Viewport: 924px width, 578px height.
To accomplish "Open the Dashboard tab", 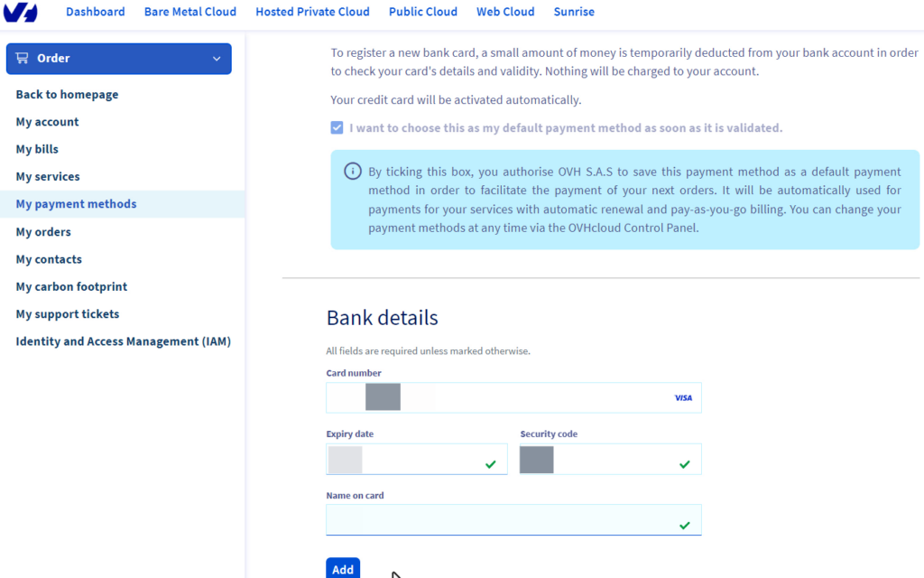I will [95, 12].
